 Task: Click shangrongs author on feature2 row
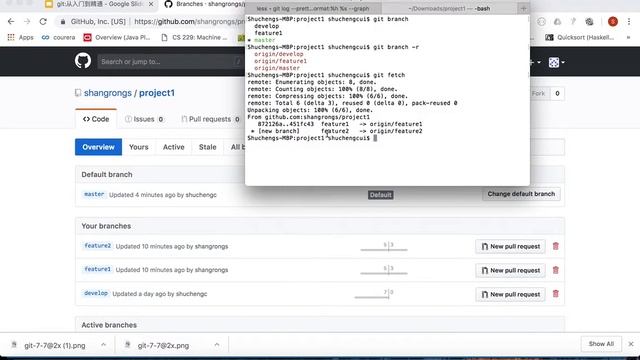(211, 247)
